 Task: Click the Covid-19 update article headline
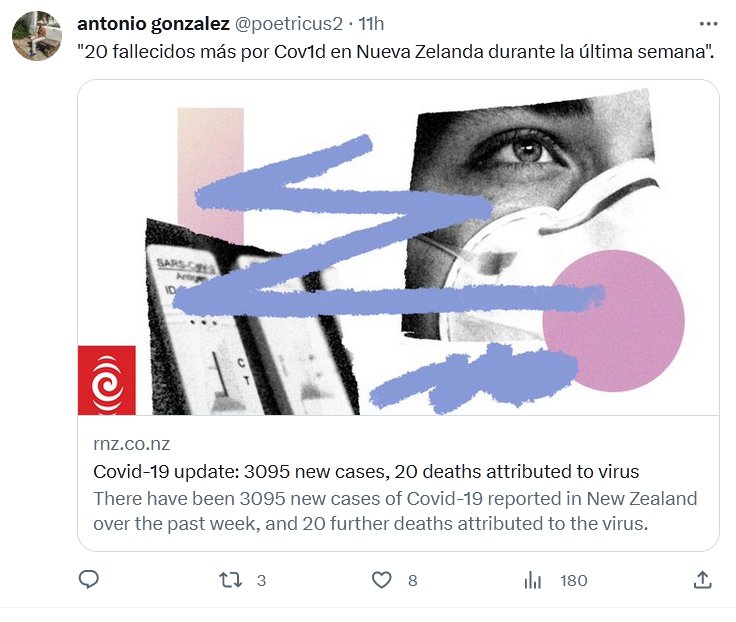(x=366, y=471)
